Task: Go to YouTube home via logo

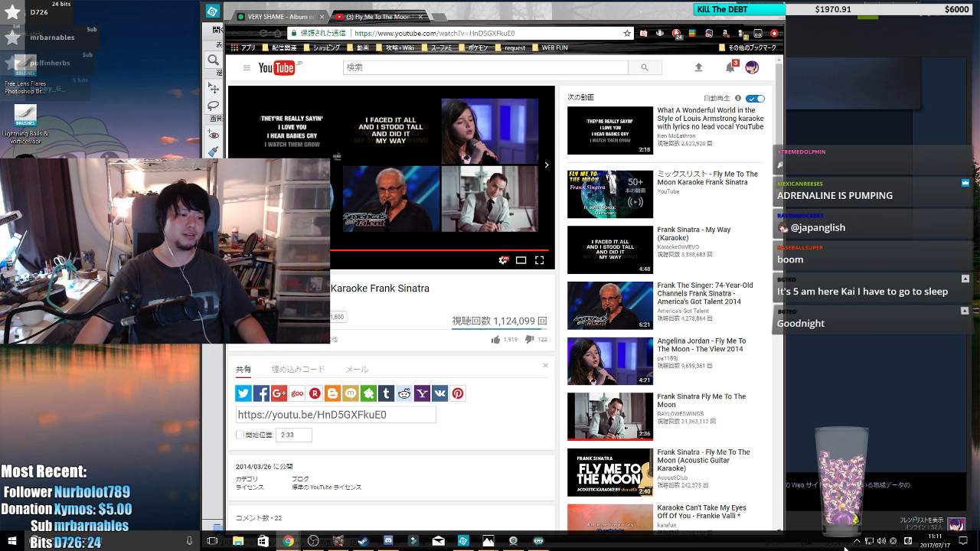Action: click(277, 68)
